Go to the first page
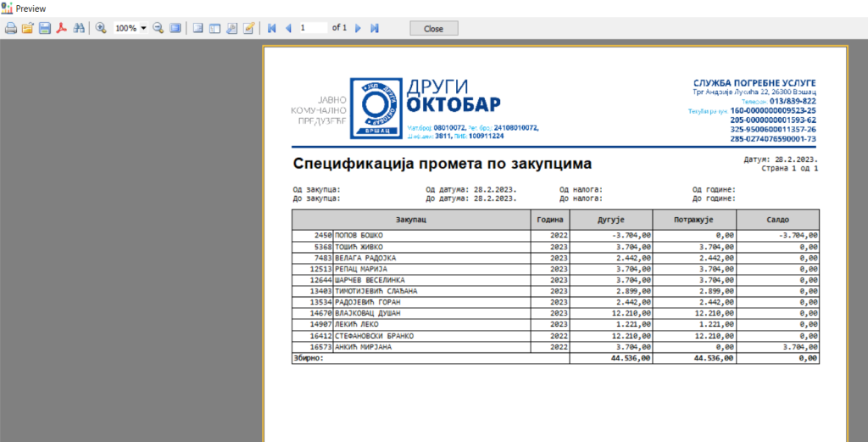 click(272, 28)
